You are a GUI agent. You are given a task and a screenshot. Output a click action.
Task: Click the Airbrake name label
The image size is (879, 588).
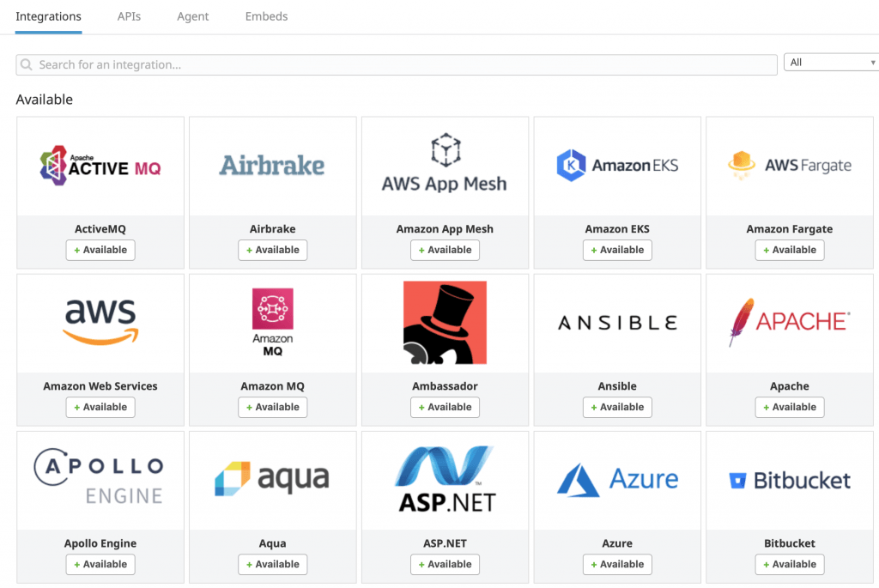272,229
